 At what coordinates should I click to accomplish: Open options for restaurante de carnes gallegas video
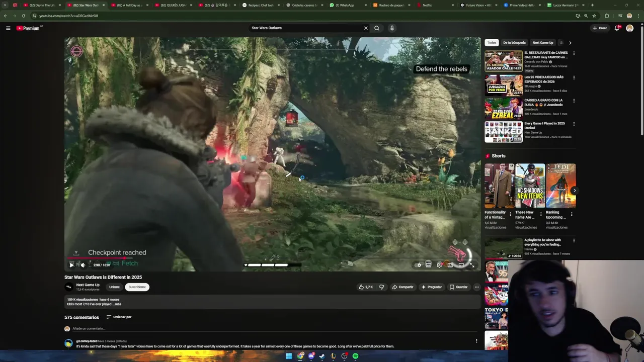tap(574, 53)
